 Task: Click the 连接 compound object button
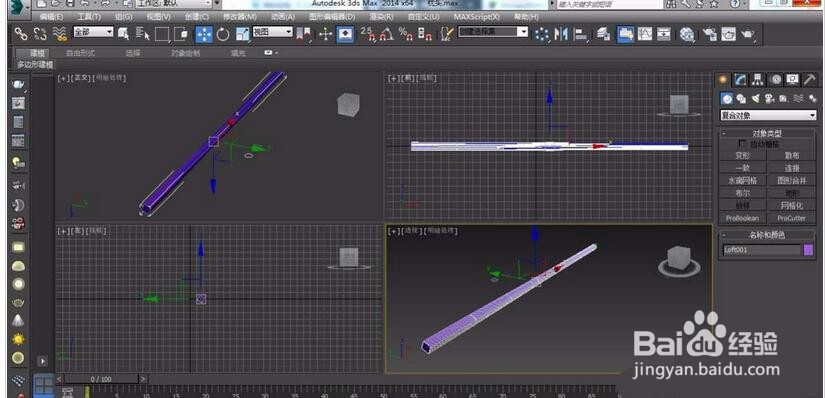[791, 168]
